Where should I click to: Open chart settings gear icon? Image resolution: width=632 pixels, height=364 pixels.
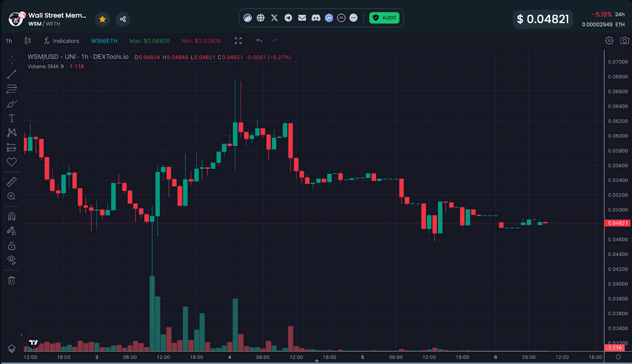pos(609,41)
